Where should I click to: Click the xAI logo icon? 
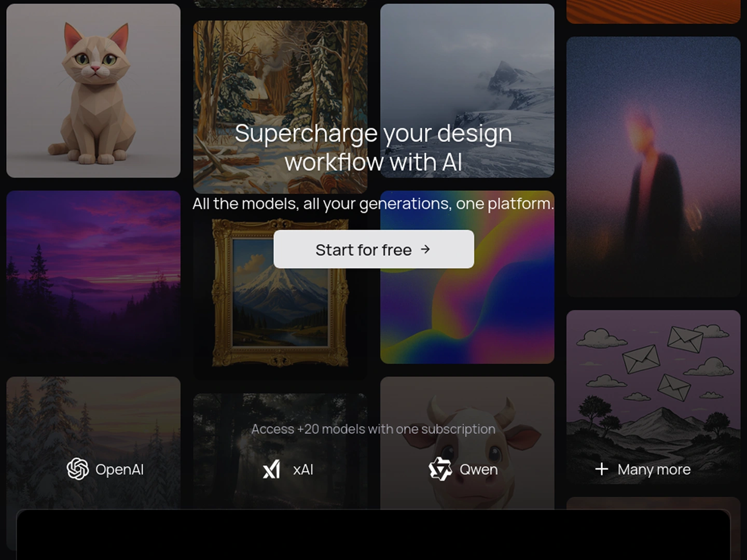(271, 469)
